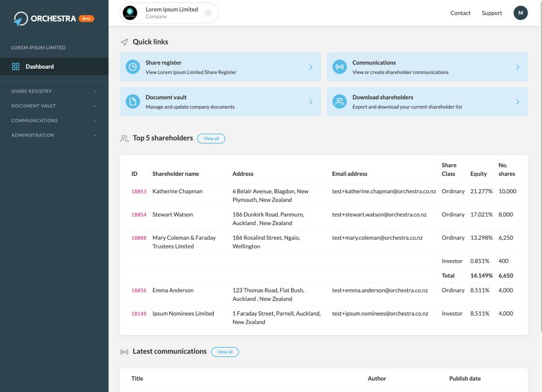542x392 pixels.
Task: Select Dashboard in the sidebar
Action: point(54,66)
